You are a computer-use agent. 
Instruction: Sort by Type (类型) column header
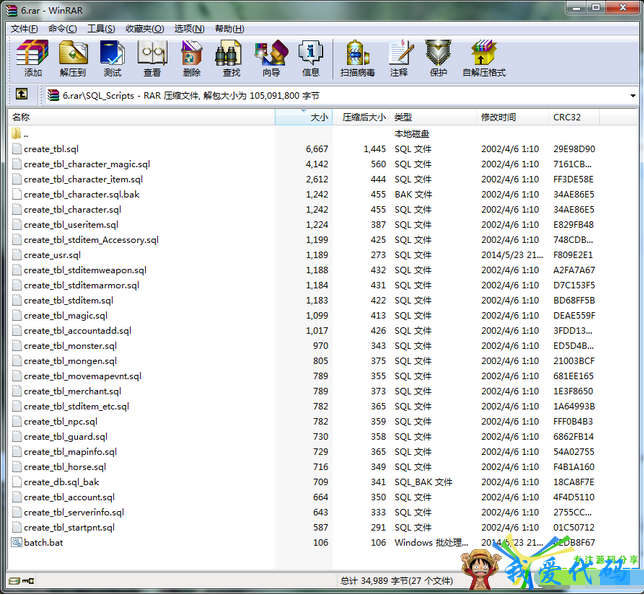[x=434, y=117]
